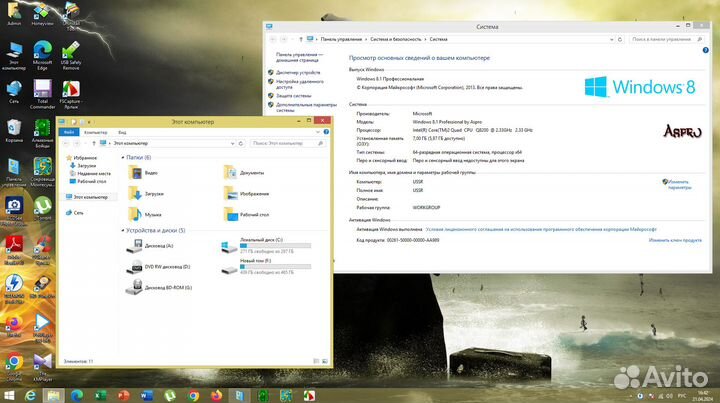The image size is (720, 403).
Task: Click the Windows Start button
Action: 9,395
